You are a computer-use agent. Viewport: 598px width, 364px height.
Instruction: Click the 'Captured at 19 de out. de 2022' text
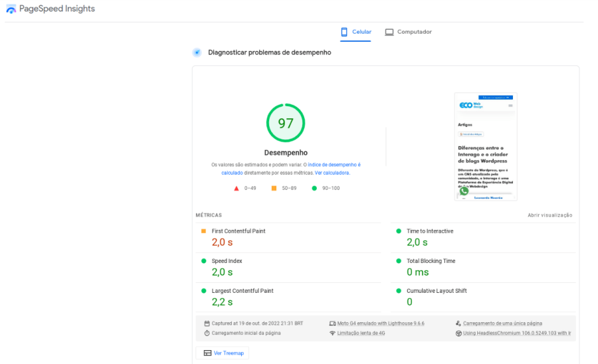tap(257, 323)
